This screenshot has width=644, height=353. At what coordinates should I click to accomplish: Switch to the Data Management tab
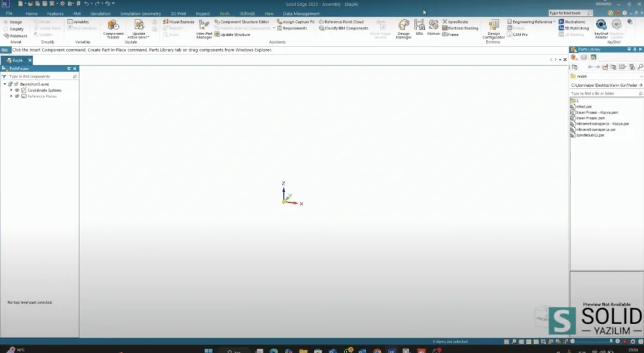[x=301, y=14]
